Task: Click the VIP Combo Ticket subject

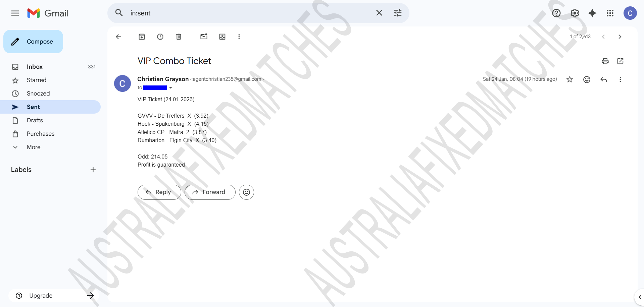Action: pyautogui.click(x=175, y=61)
